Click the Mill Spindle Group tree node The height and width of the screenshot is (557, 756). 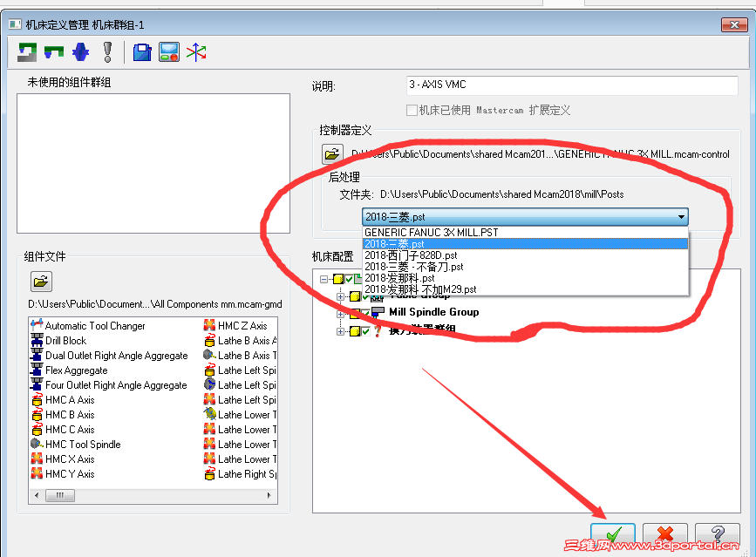click(x=434, y=312)
